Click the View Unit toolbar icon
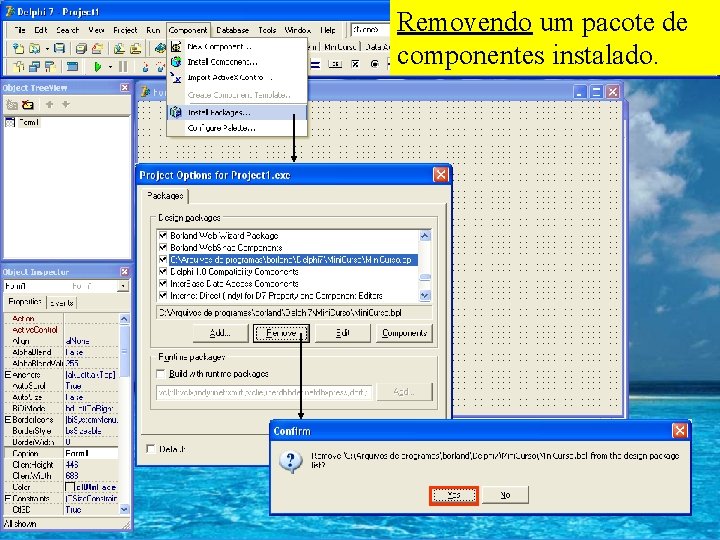The image size is (720, 540). [19, 67]
